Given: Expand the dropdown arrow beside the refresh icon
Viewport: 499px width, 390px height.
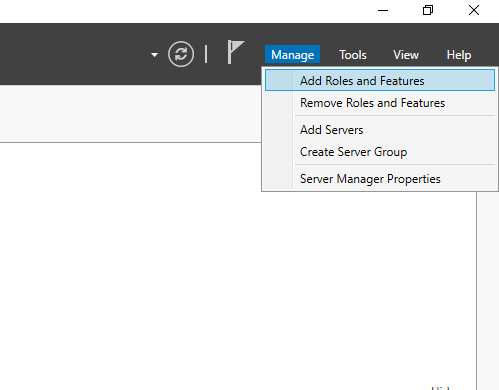Looking at the screenshot, I should coord(154,55).
